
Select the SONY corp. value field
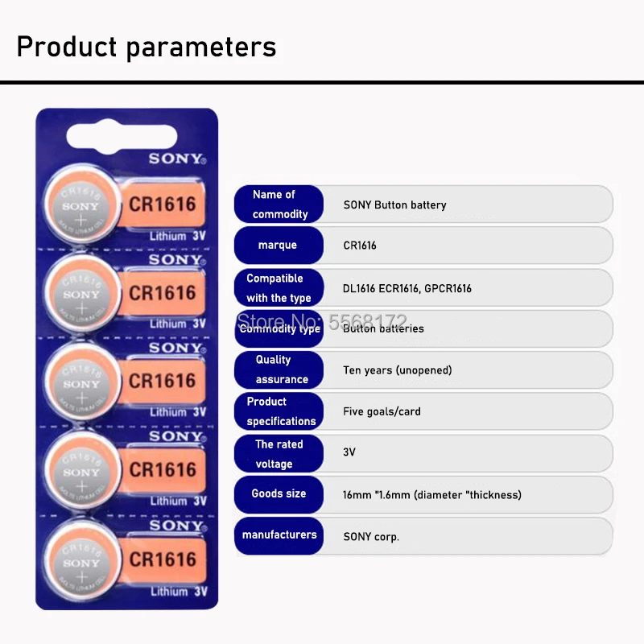[371, 536]
